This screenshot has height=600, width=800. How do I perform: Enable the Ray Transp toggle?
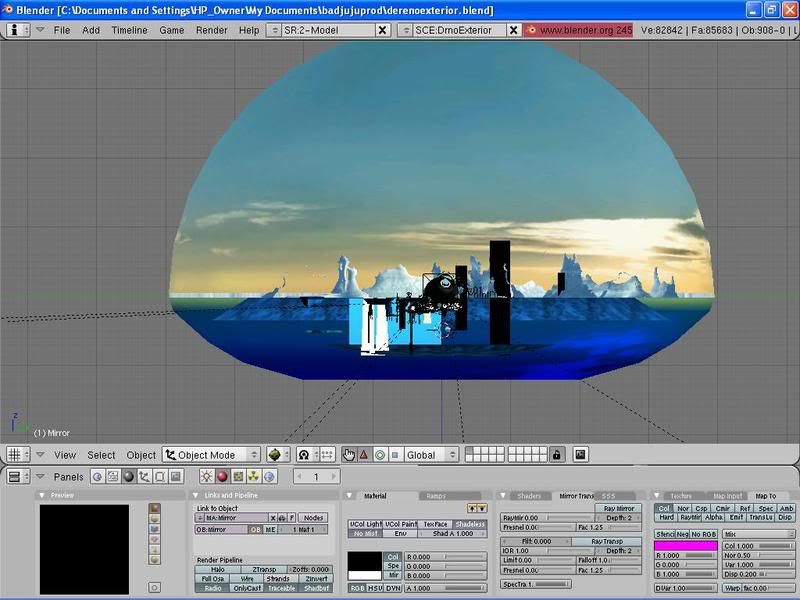tap(607, 541)
